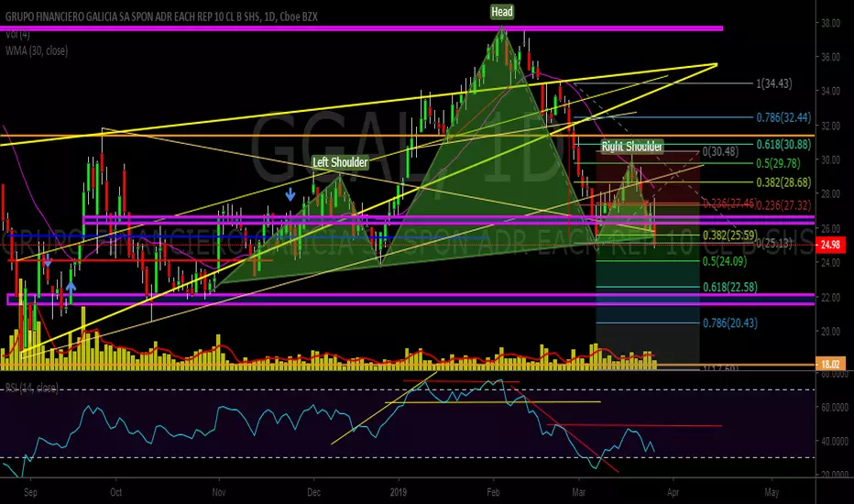The image size is (854, 504).
Task: Click the blue up arrow marker
Action: (71, 288)
